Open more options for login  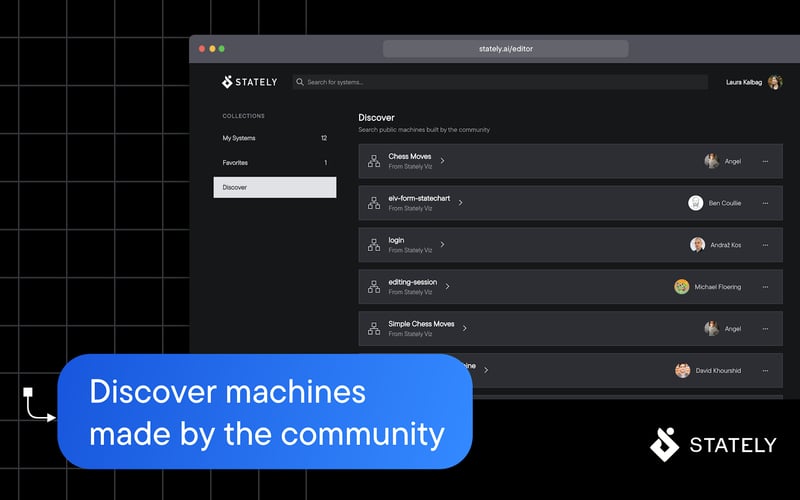pyautogui.click(x=765, y=245)
